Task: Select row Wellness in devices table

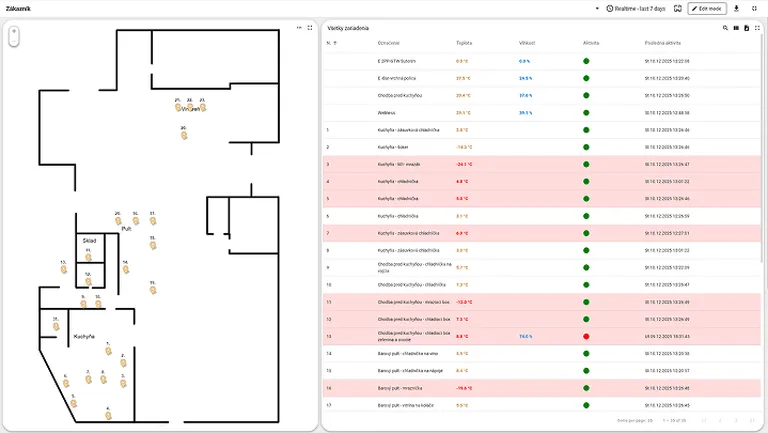Action: tap(542, 113)
